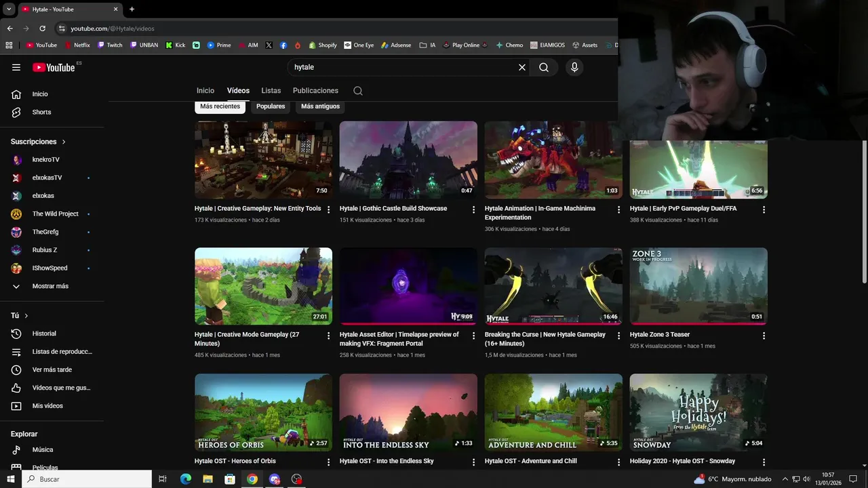Select the Populares filter chip

tap(271, 106)
